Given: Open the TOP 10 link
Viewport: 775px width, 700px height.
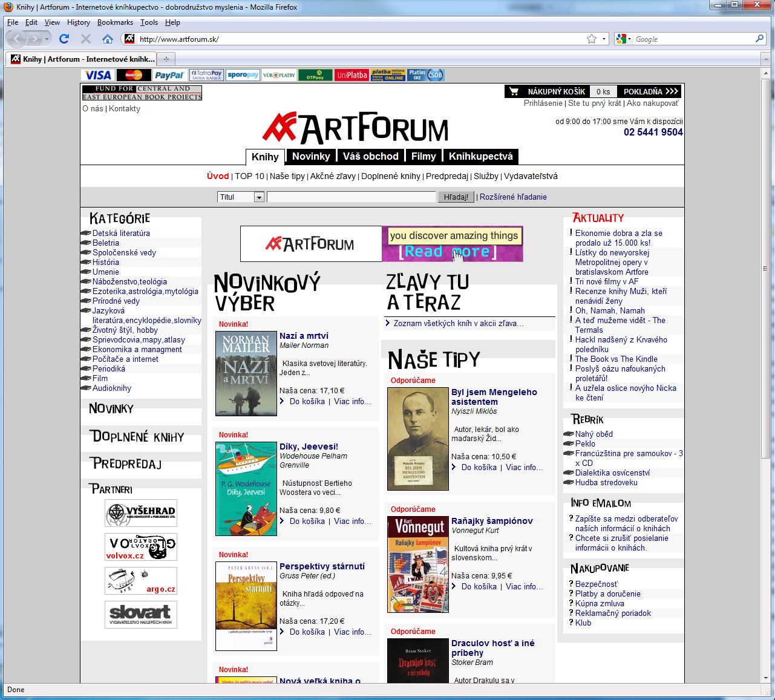Looking at the screenshot, I should pos(249,176).
